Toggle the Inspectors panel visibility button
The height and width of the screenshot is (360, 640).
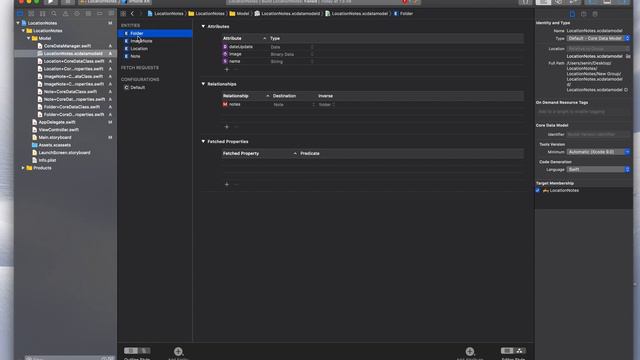point(623,2)
